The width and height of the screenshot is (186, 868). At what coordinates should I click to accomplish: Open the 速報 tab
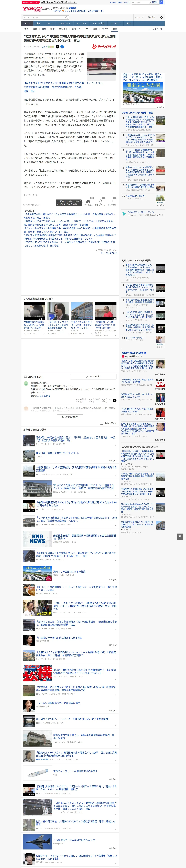pos(38,24)
